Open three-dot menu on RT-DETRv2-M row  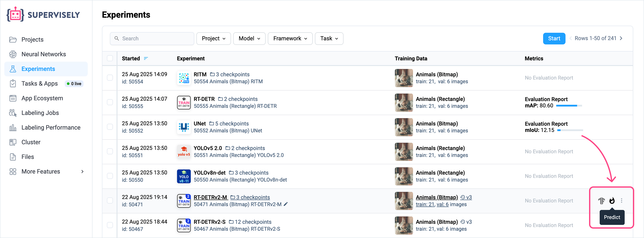[x=621, y=200]
